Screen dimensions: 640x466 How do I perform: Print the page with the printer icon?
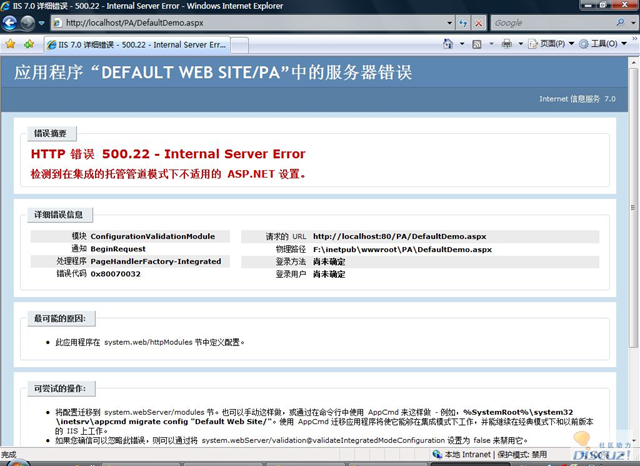507,44
